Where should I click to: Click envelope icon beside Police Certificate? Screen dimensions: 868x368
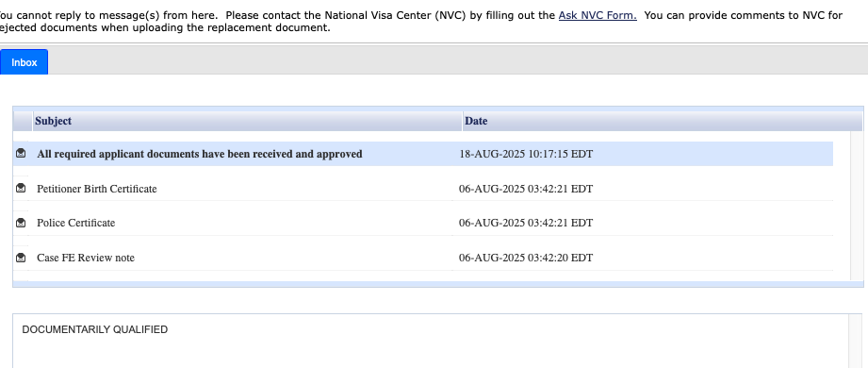(x=21, y=223)
